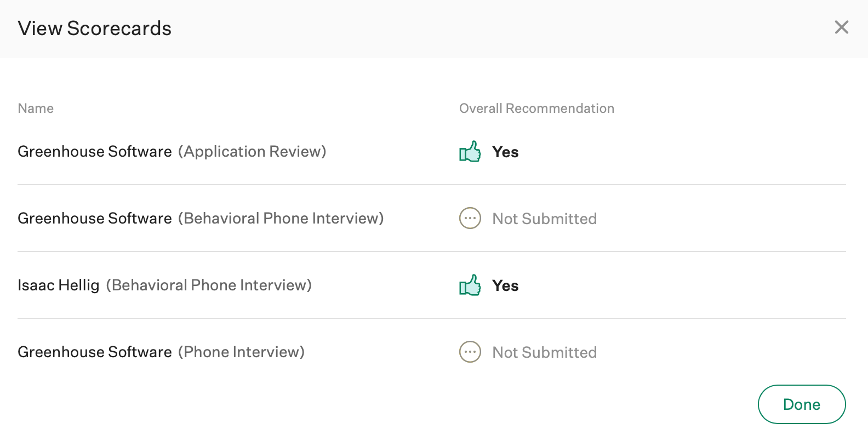The width and height of the screenshot is (868, 435).
Task: Click the Yes recommendation in Isaac Hellig's row
Action: point(505,285)
